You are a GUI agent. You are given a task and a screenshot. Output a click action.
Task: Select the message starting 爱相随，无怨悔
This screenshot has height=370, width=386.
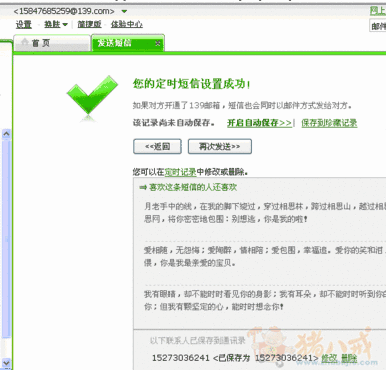tap(265, 256)
